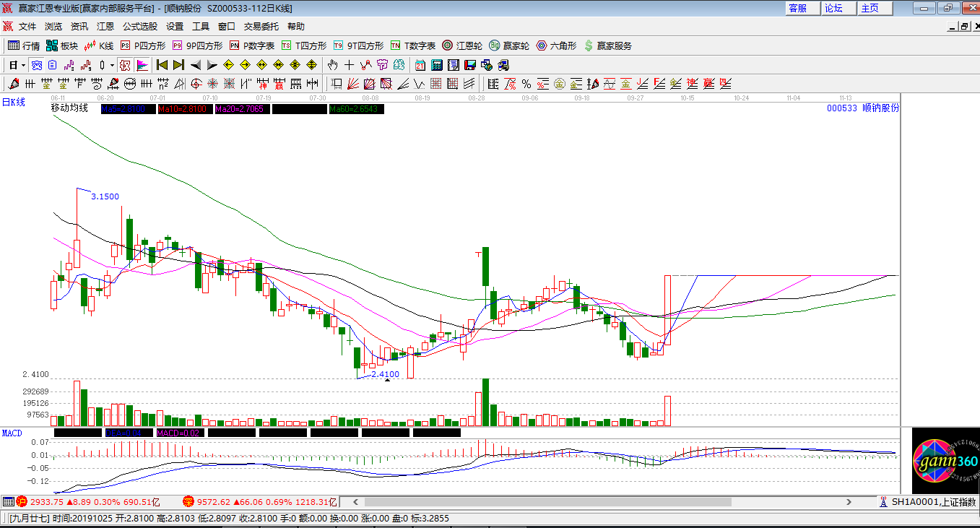Screen dimensions: 980x528
Task: Open the T数字表 number table
Action: (413, 46)
